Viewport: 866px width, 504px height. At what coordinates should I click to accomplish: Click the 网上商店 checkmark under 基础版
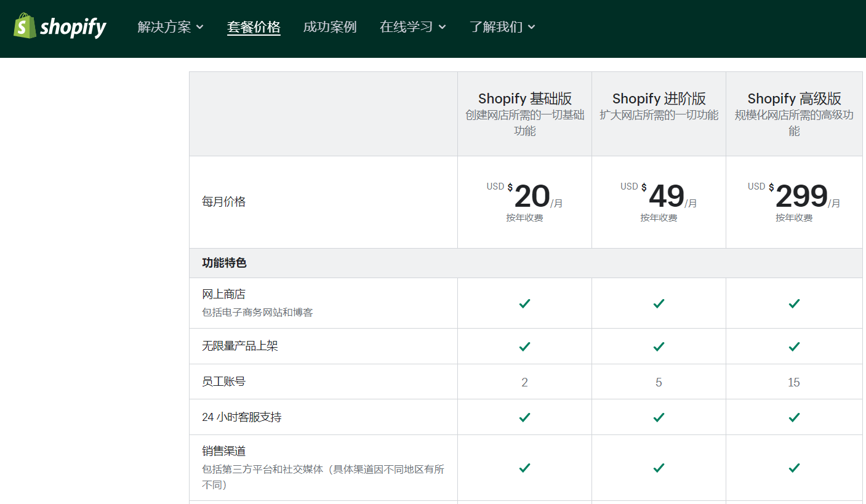coord(524,303)
